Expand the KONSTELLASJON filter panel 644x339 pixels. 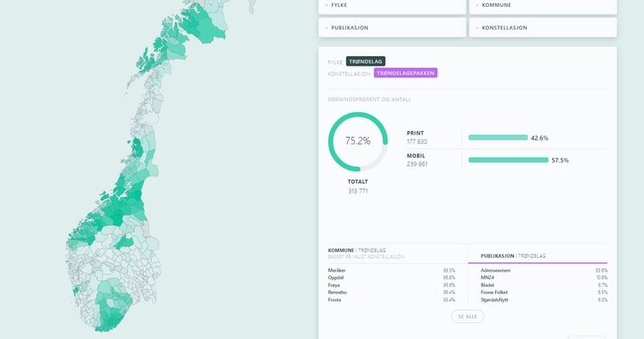(543, 27)
